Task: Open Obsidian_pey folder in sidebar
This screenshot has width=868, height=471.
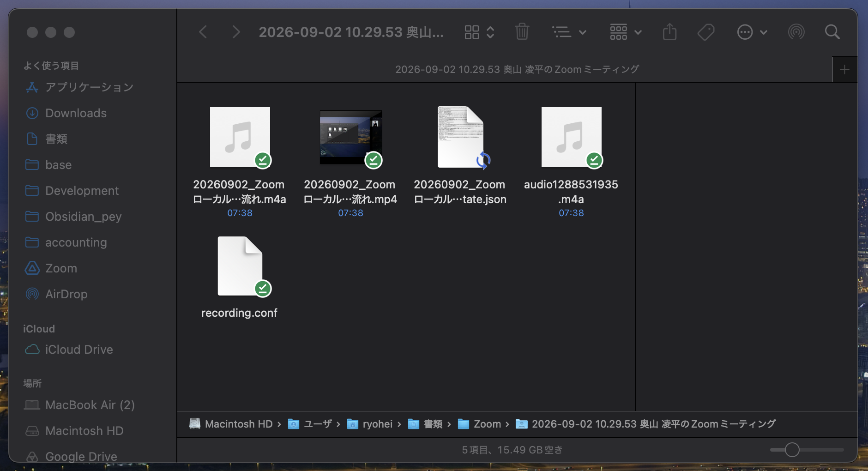Action: tap(84, 217)
